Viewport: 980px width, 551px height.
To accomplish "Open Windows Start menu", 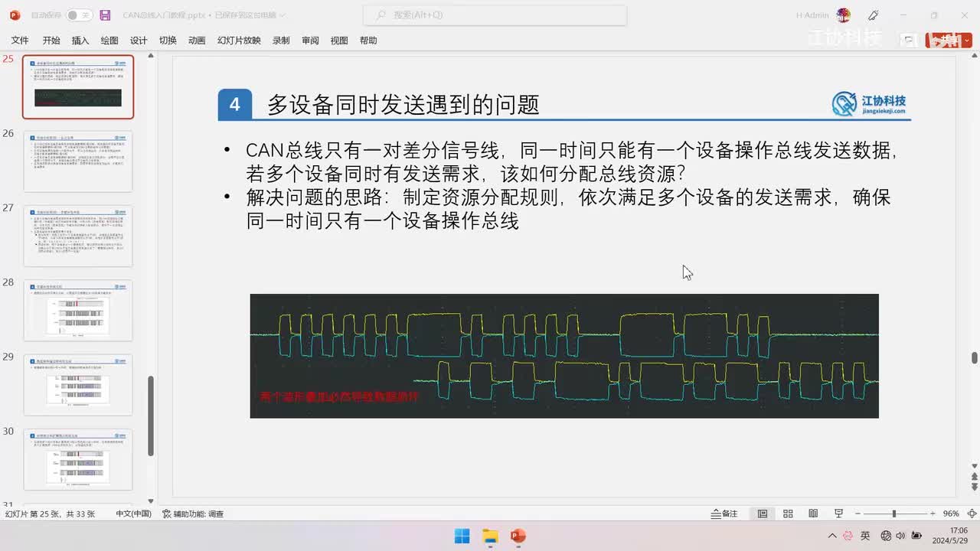I will (x=462, y=536).
